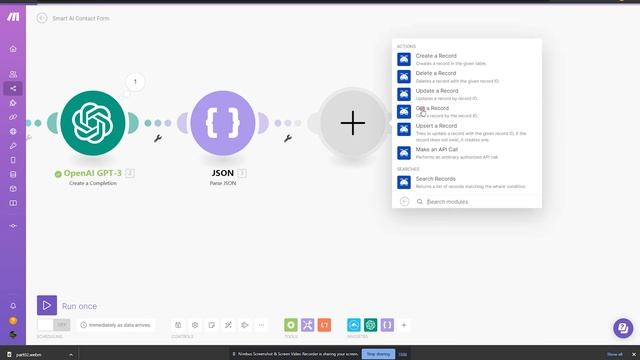Select 'Upsert a Record' action
The width and height of the screenshot is (640, 360).
tap(467, 132)
